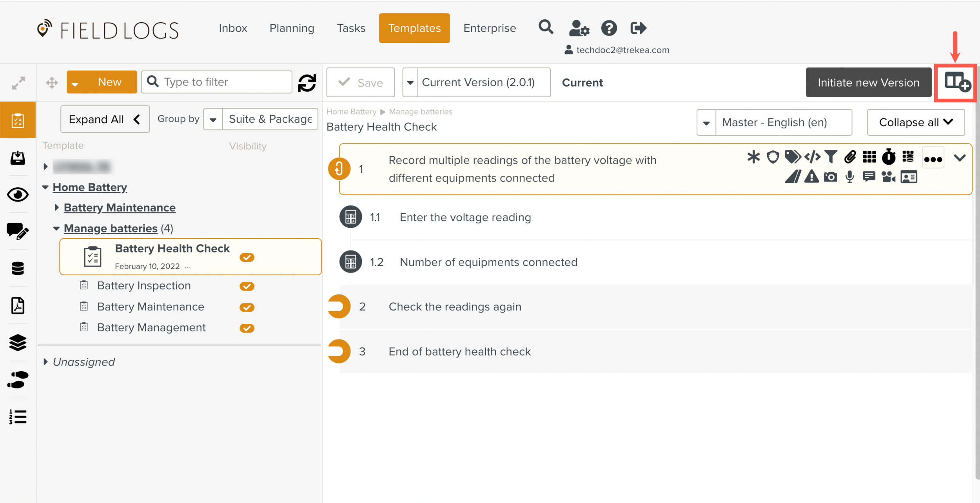Click the move crosshair icon beside New
This screenshot has width=980, height=503.
coord(52,83)
